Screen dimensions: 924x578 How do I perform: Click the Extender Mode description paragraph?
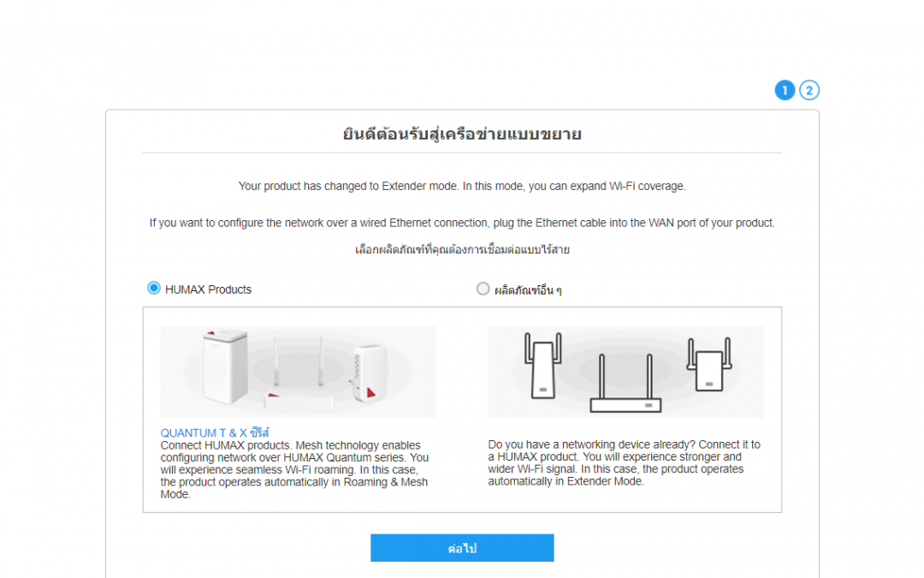(624, 463)
